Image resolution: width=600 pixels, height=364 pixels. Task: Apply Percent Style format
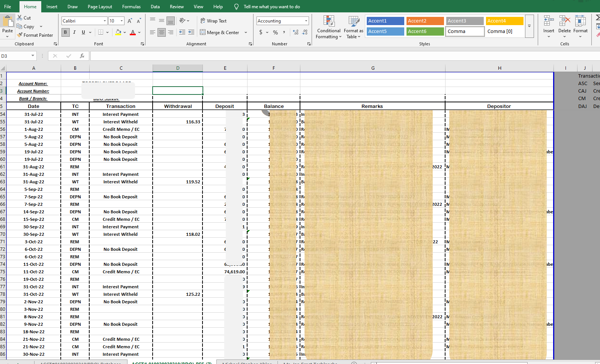pos(276,32)
